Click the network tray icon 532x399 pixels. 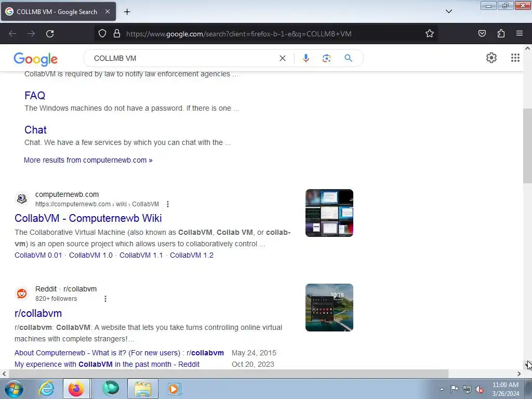point(467,389)
